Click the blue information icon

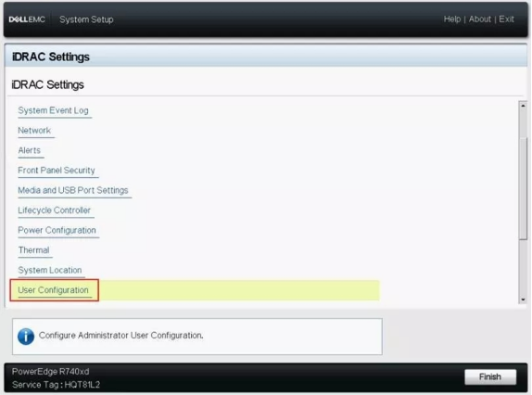pos(26,337)
